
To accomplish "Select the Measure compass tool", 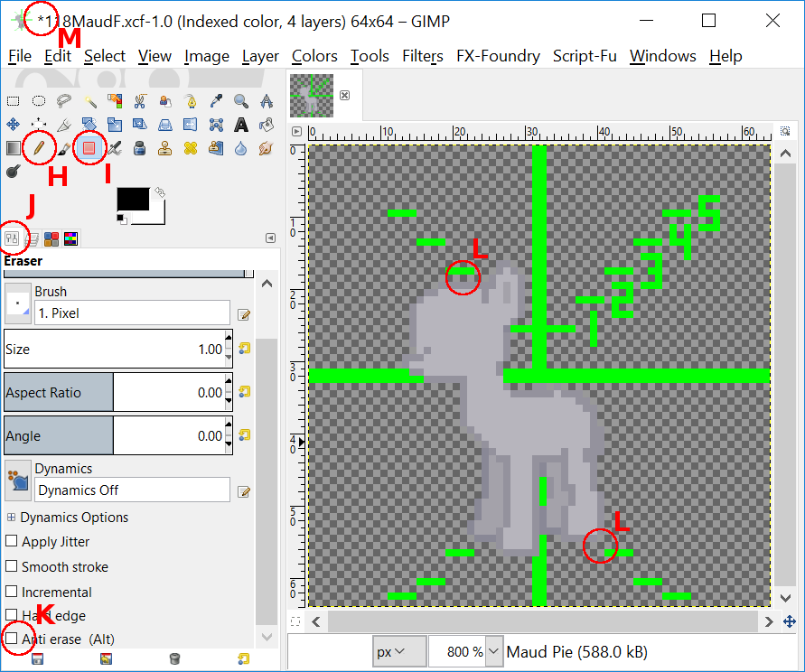I will point(266,100).
